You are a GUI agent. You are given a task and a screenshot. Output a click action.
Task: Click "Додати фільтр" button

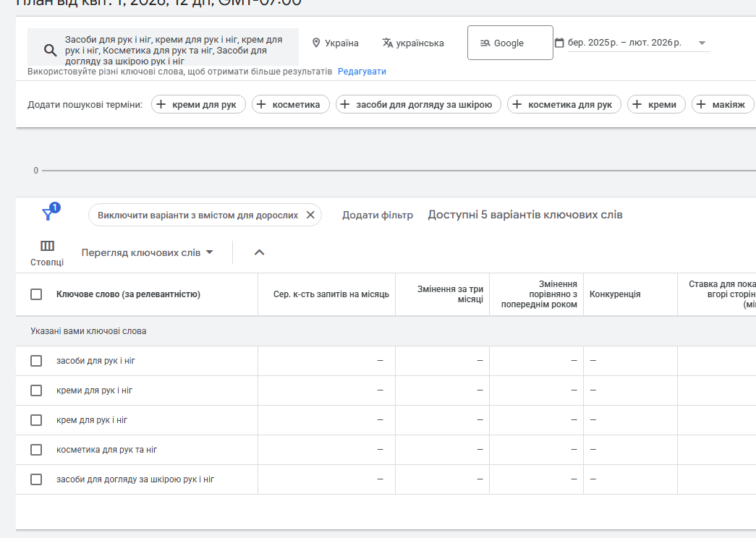(378, 215)
